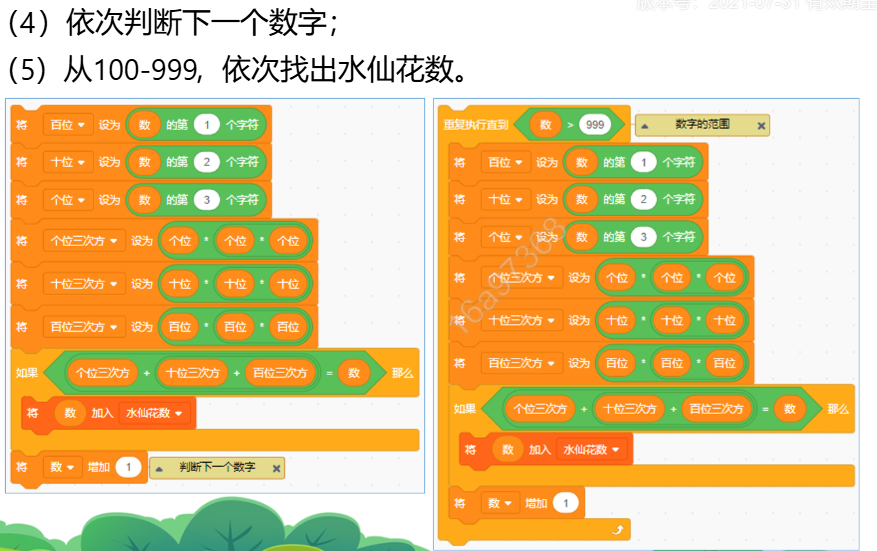The width and height of the screenshot is (877, 551).
Task: Click character index 1 in the loop's 百位 block
Action: pyautogui.click(x=644, y=162)
